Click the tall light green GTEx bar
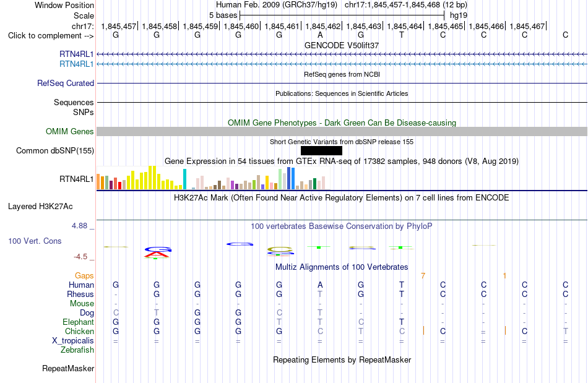This screenshot has width=588, height=383. [x=280, y=179]
